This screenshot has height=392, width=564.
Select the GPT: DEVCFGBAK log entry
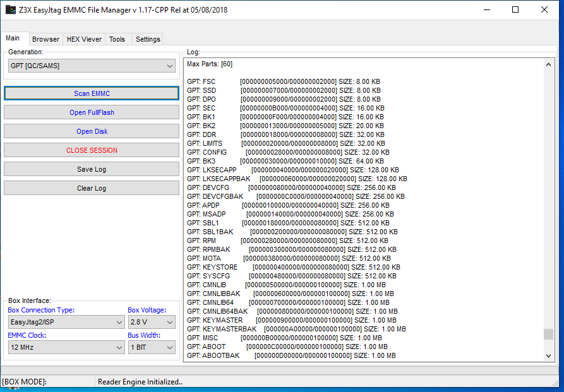click(x=296, y=197)
